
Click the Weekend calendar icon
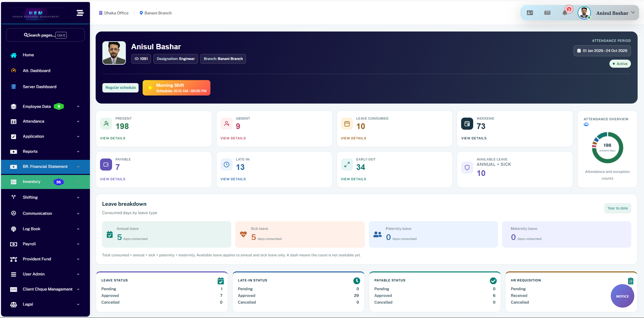tap(467, 124)
